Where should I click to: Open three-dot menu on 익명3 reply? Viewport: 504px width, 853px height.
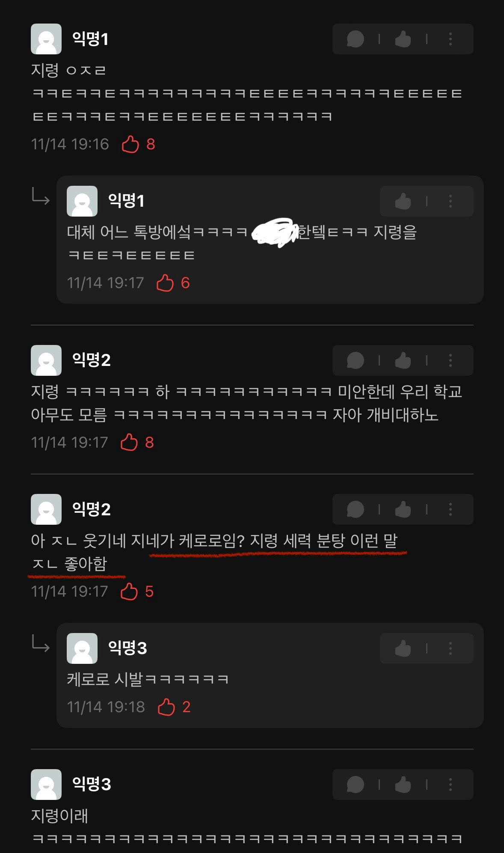pos(450,648)
